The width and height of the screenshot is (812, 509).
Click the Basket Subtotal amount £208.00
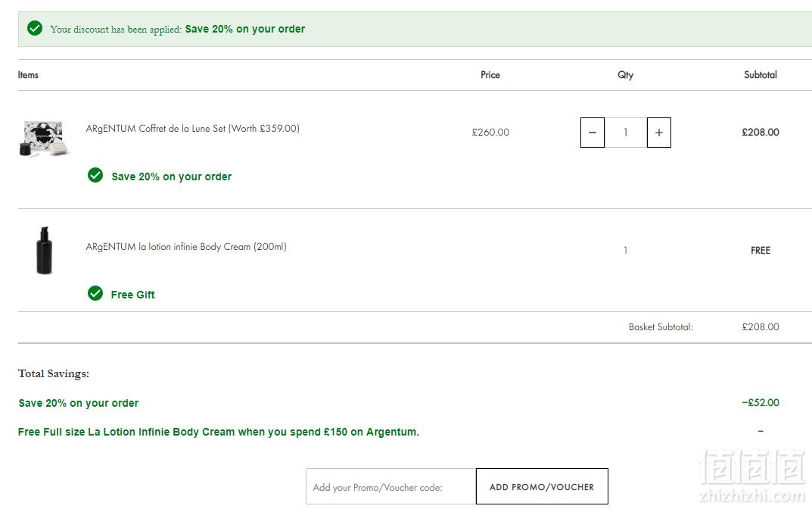pos(761,327)
